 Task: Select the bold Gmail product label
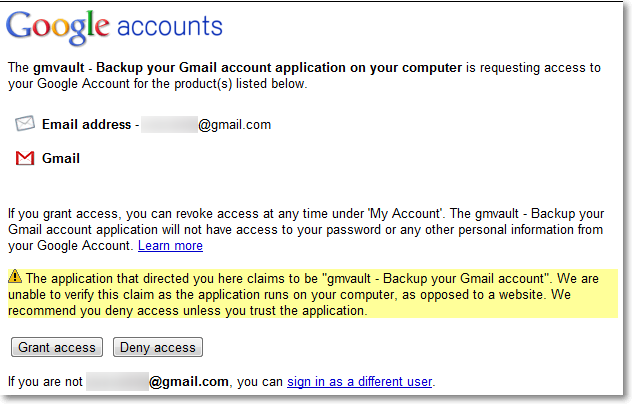click(x=61, y=158)
